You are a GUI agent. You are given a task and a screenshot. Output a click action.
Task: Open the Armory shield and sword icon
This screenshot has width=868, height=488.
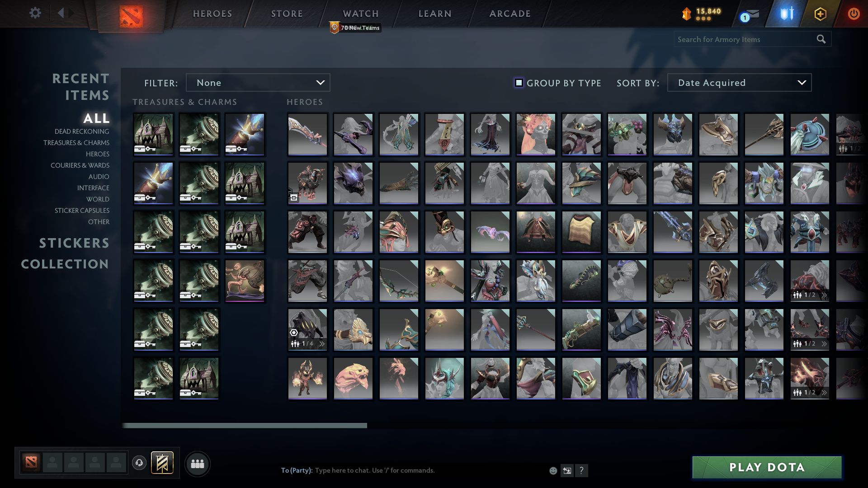pos(785,14)
